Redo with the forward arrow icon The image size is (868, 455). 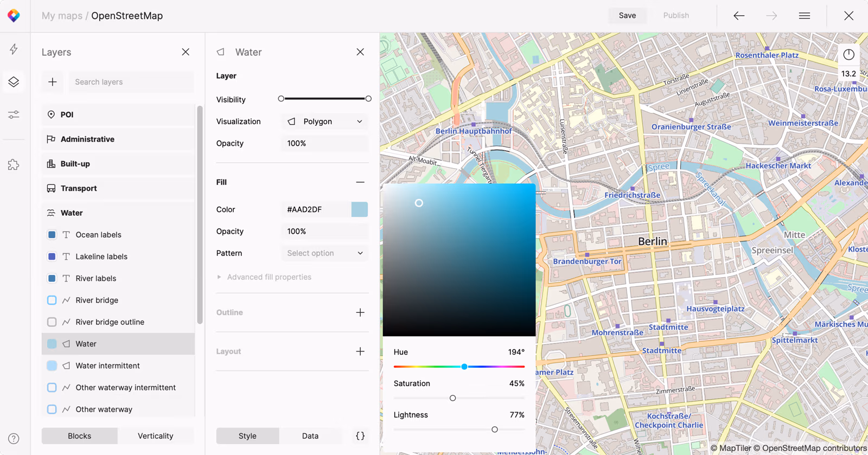[x=771, y=16]
